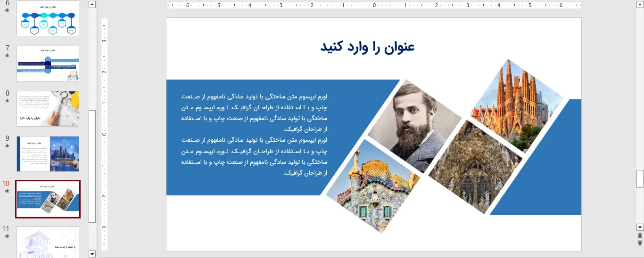Click the animation star icon beside slide 11

coord(7,236)
